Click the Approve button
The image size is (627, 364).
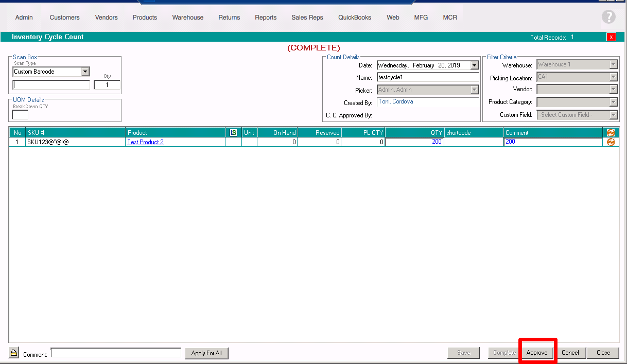coord(537,353)
